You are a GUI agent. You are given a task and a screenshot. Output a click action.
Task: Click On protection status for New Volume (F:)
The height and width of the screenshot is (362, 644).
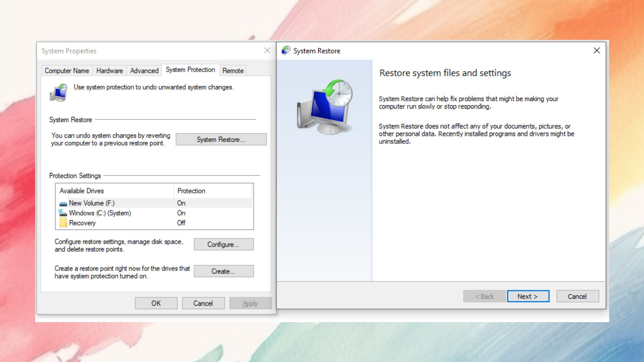click(181, 203)
